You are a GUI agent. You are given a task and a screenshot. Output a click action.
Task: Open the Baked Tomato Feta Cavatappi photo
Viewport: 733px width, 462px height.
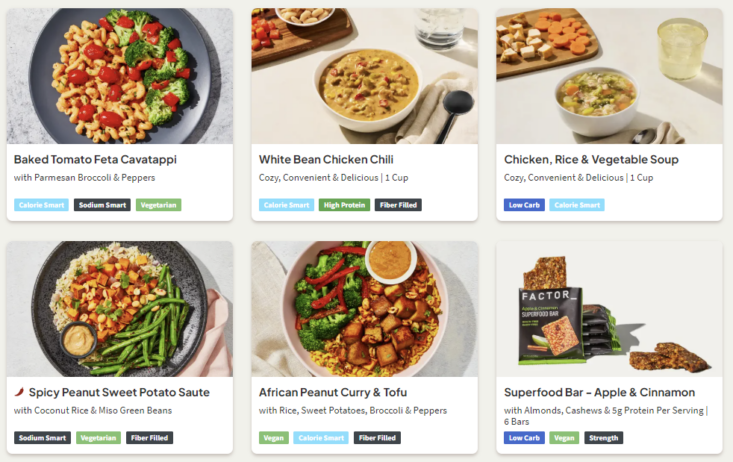click(120, 76)
